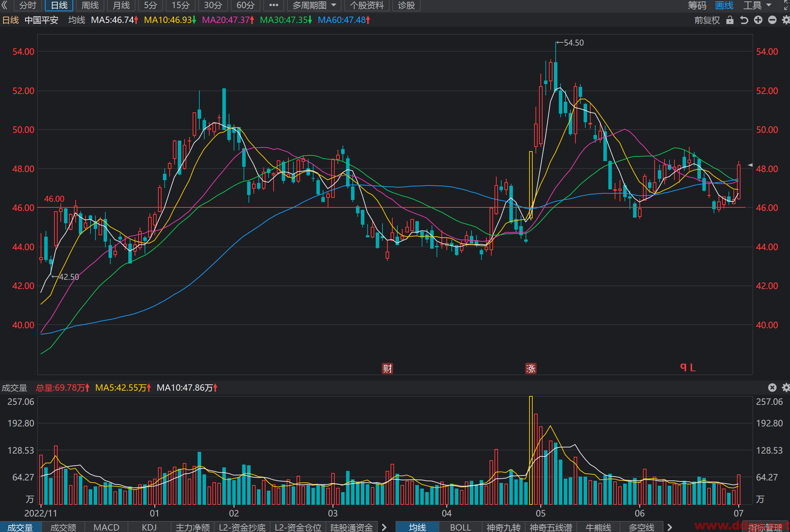This screenshot has height=532, width=790.
Task: Switch sub-indicator to L2-资金仓位
Action: (298, 527)
